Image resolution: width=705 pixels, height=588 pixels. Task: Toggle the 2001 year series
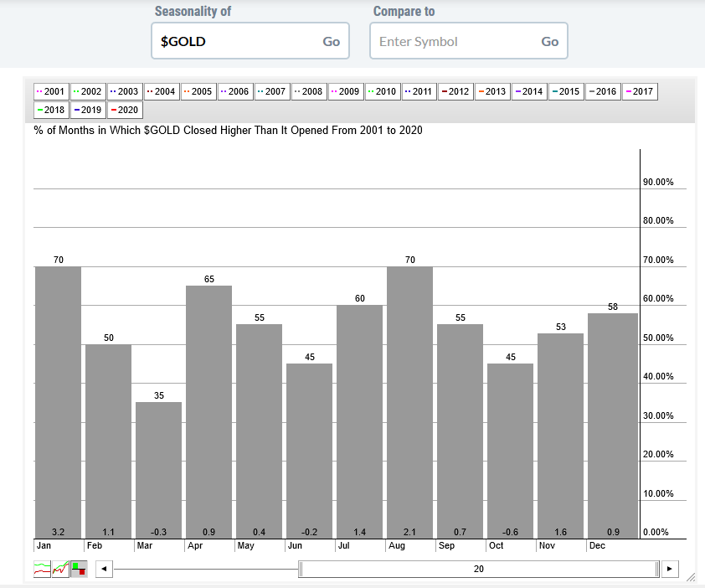click(x=51, y=92)
